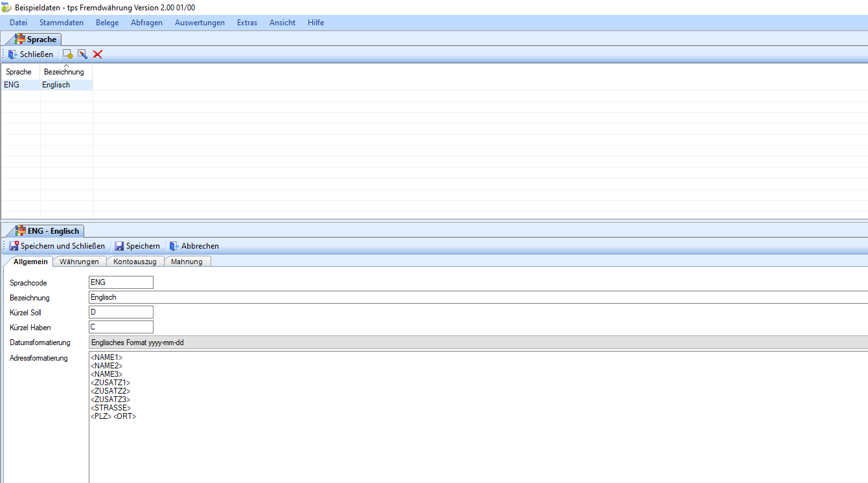Open the Kontoauszug tab
868x483 pixels.
pos(135,262)
